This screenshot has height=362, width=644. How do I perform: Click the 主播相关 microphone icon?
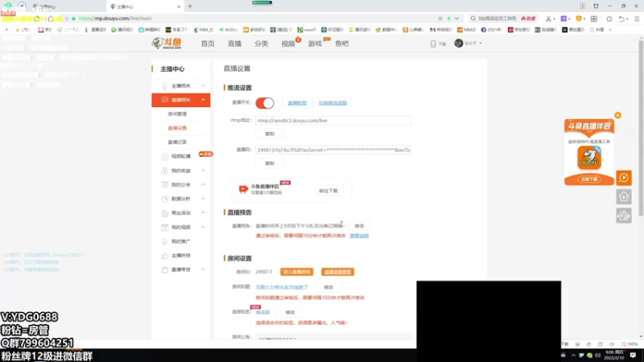[x=164, y=86]
